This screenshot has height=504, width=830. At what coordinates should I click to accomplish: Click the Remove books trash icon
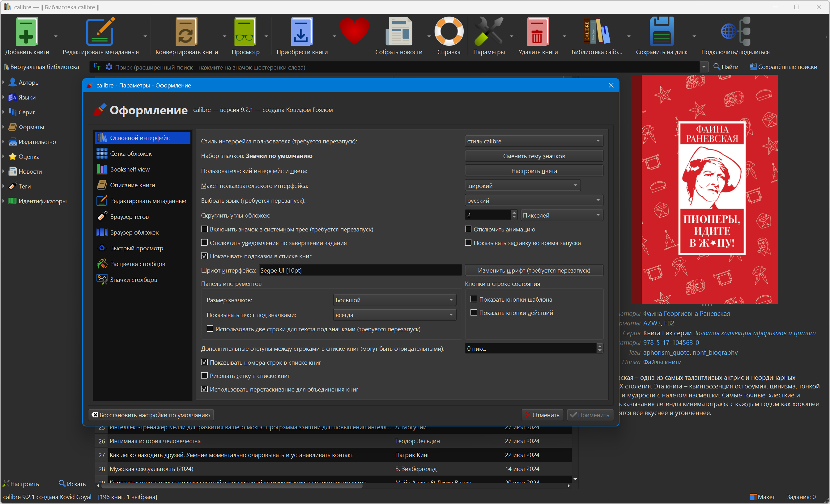(x=537, y=32)
